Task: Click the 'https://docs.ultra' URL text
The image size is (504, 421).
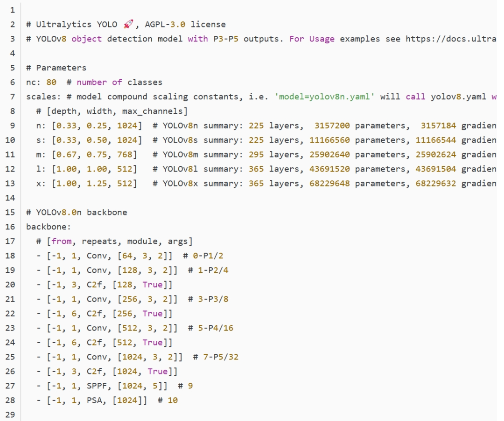Action: point(451,39)
